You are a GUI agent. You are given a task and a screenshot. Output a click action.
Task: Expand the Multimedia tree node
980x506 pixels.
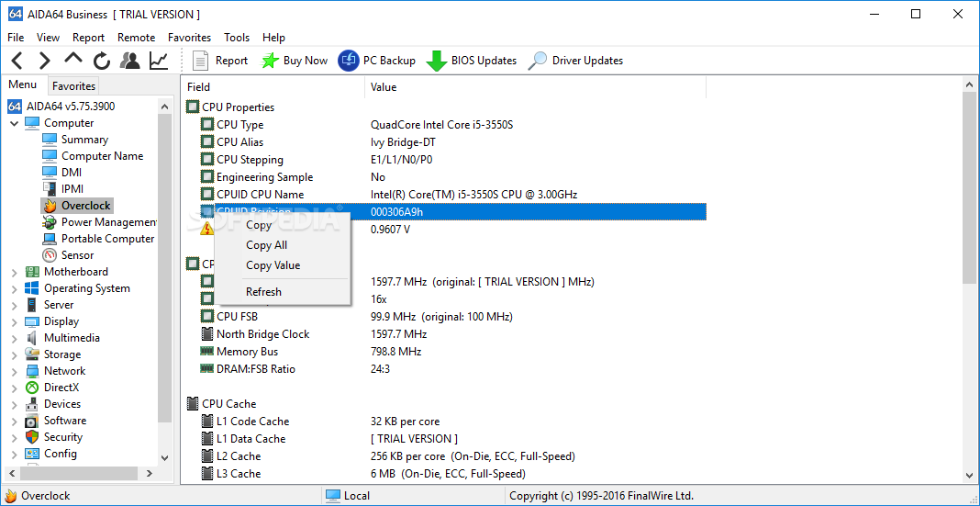click(15, 338)
